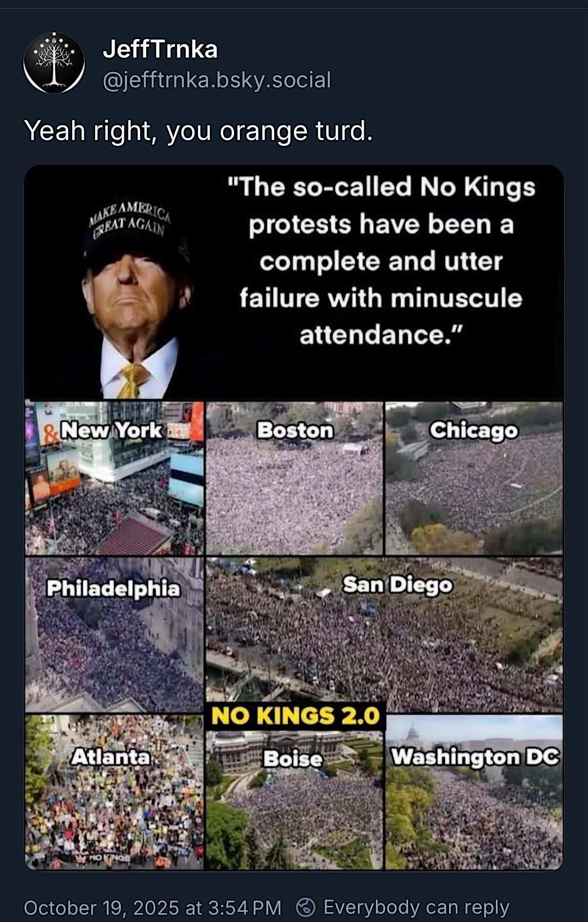Click the Philadelphia crowd photo
The image size is (588, 922).
point(115,635)
